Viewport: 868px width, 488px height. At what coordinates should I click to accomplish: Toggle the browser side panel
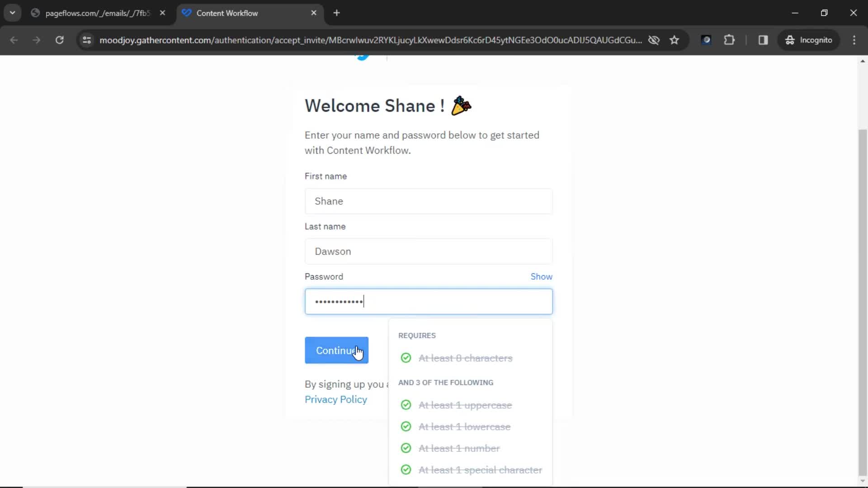[763, 40]
